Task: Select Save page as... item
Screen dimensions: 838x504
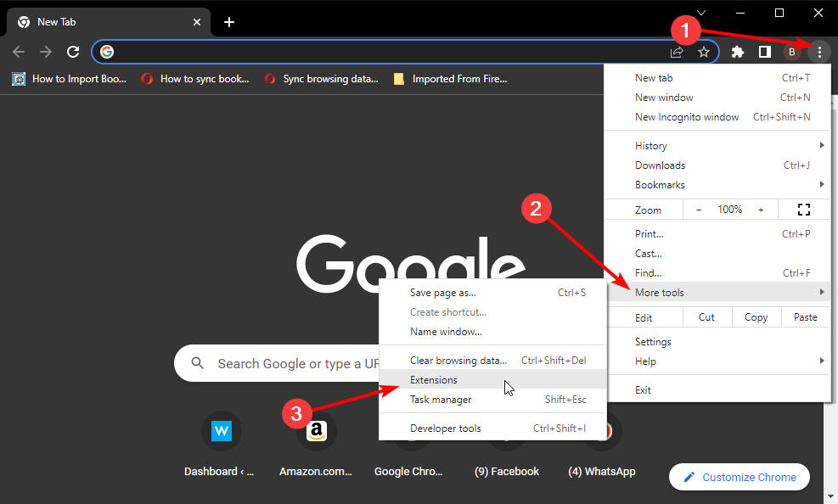Action: (x=492, y=293)
